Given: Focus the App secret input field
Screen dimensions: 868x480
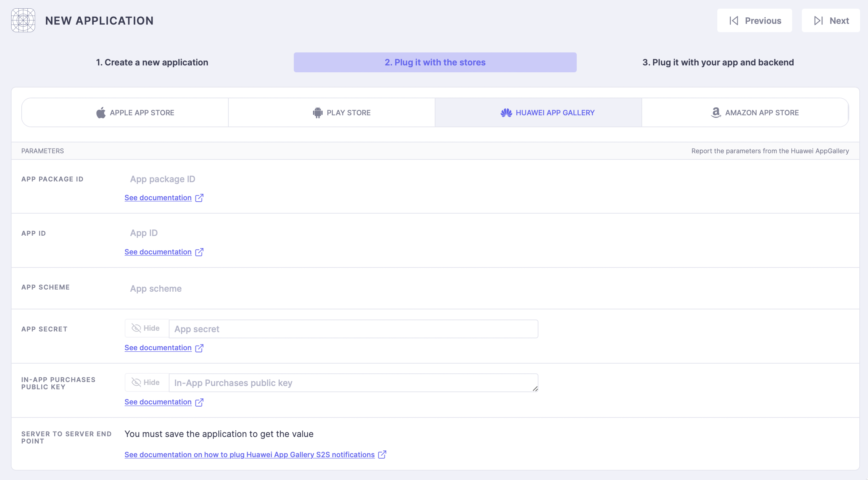Looking at the screenshot, I should (x=353, y=329).
